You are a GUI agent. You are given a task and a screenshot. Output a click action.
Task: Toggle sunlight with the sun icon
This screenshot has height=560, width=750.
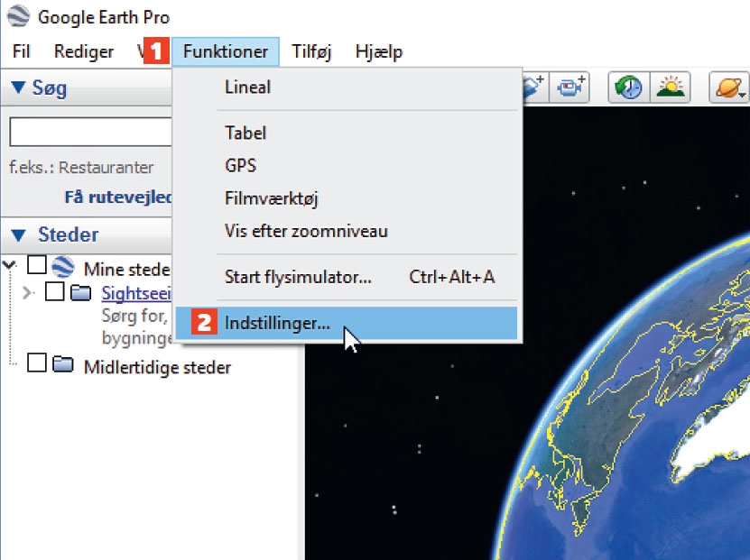671,87
